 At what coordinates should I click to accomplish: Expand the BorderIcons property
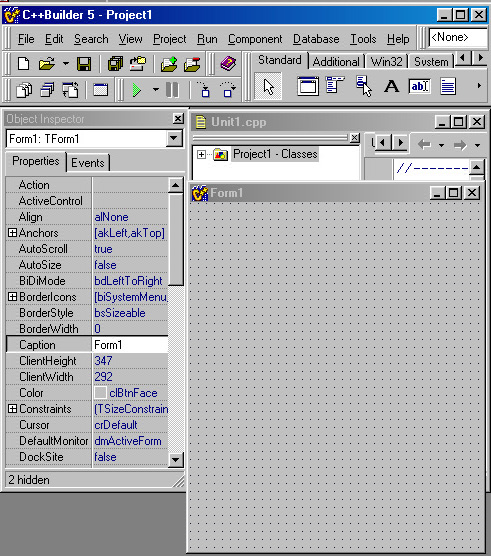(12, 297)
